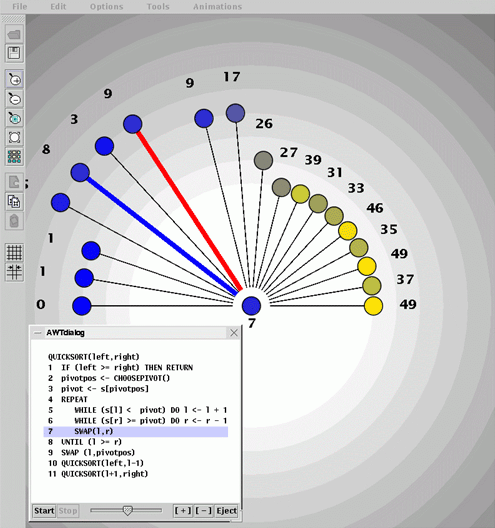Image resolution: width=495 pixels, height=528 pixels.
Task: Click the code line 'QUICKSORT(l+1,right)'
Action: coord(104,474)
